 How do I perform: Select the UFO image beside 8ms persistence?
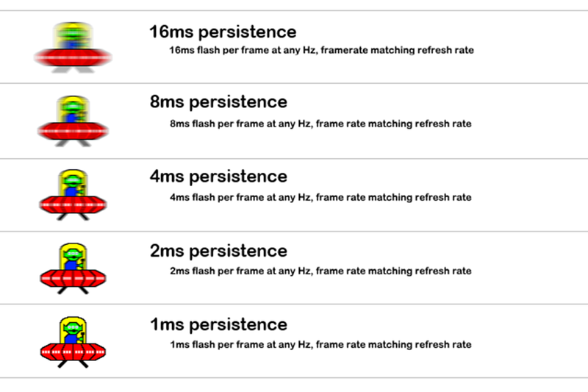(x=72, y=121)
